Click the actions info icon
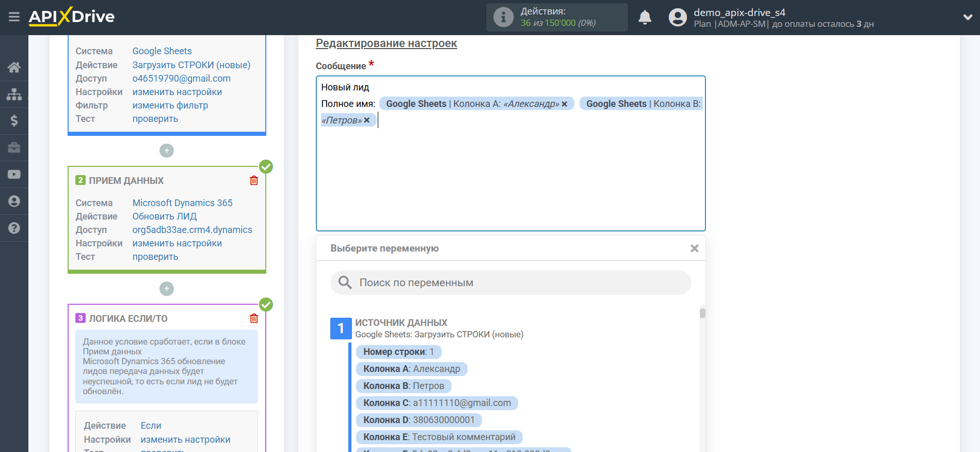Screen dimensions: 980x452 pos(503,17)
